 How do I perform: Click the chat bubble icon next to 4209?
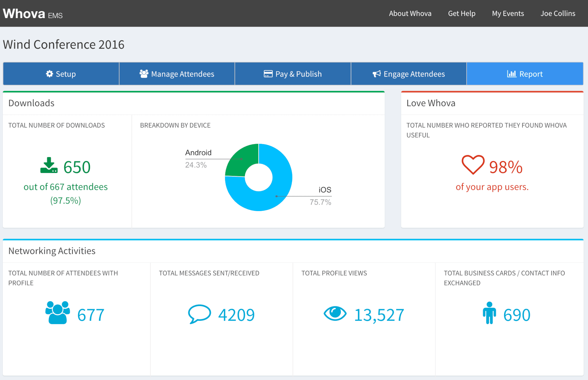click(199, 314)
